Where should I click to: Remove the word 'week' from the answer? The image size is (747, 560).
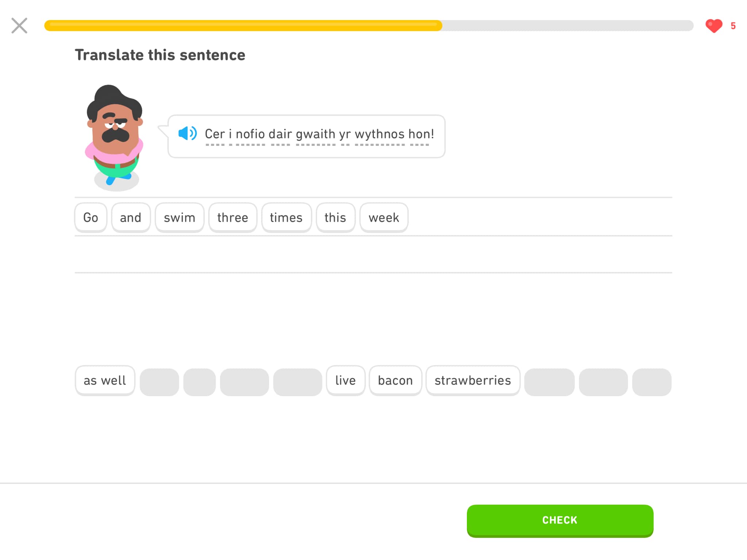coord(384,218)
